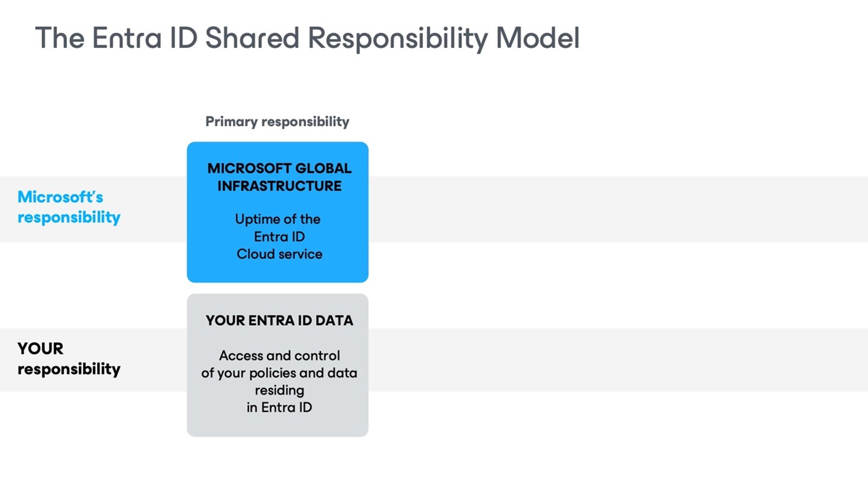Click the word 'Model' in slide title

click(x=538, y=38)
